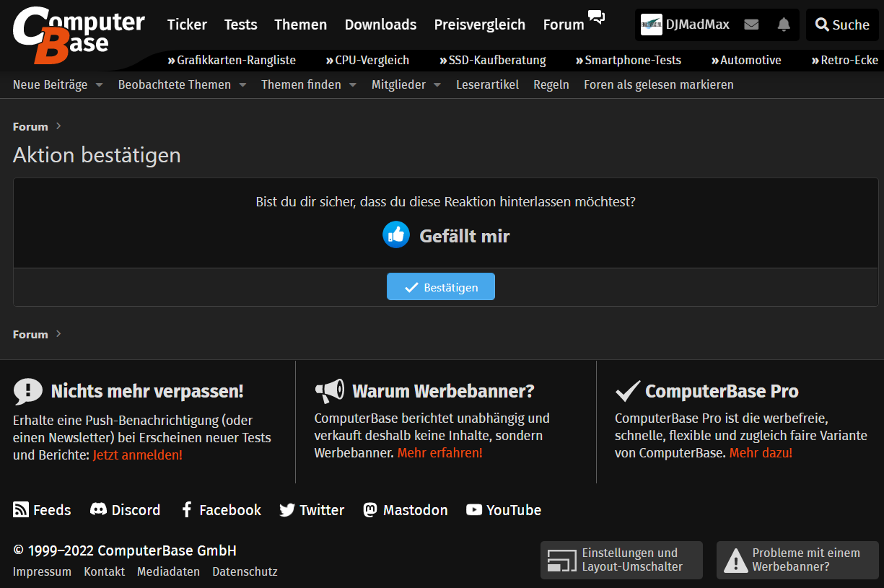Open the Themen menu
The width and height of the screenshot is (884, 588).
click(x=300, y=25)
